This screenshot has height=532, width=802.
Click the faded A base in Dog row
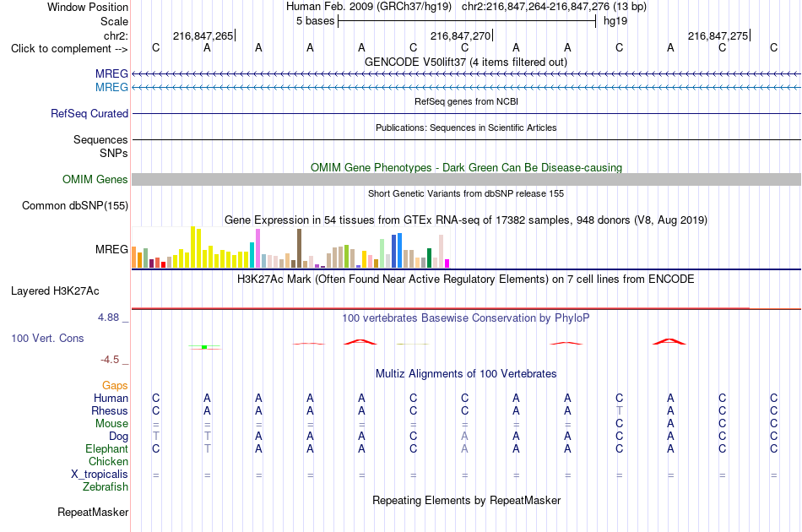(x=464, y=437)
